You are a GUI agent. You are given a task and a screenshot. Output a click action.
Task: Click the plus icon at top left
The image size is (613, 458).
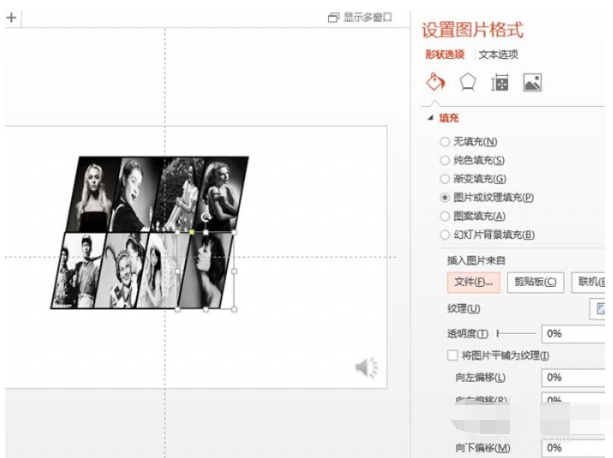(11, 17)
